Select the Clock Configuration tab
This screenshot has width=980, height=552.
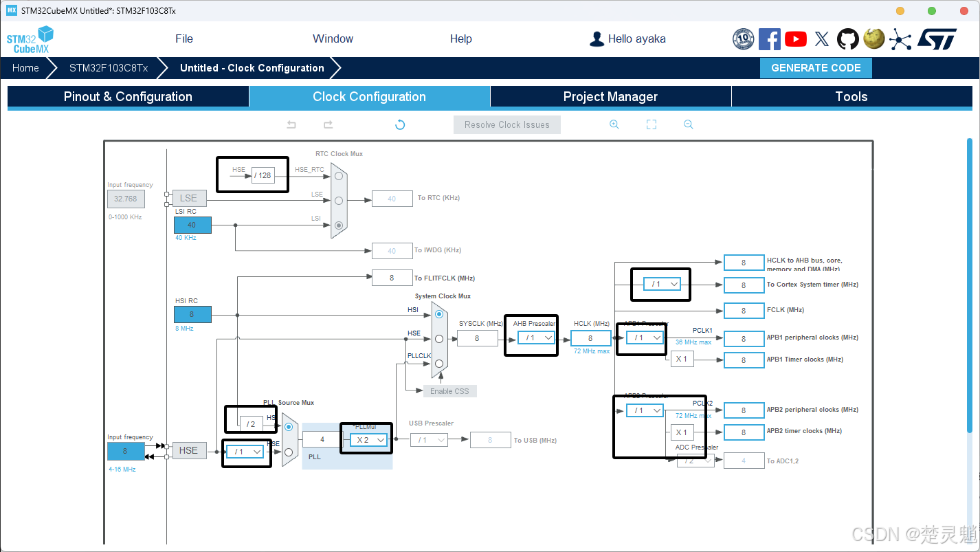(370, 97)
